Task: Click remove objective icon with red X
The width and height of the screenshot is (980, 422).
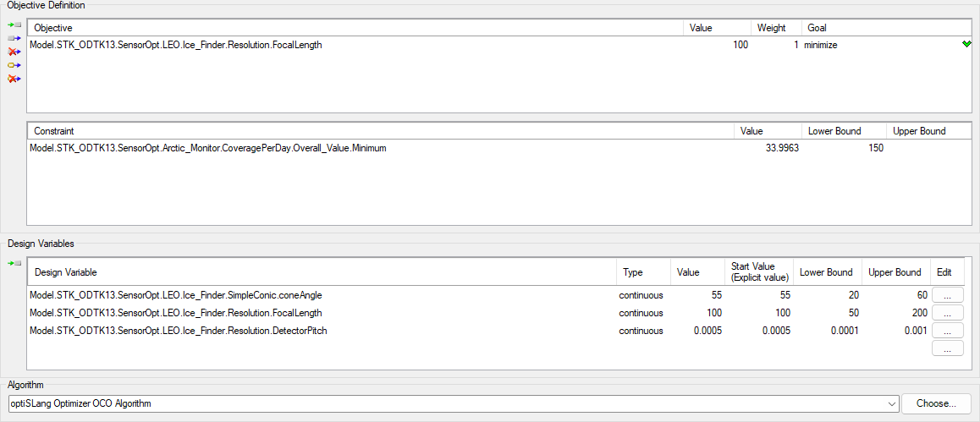Action: [14, 52]
